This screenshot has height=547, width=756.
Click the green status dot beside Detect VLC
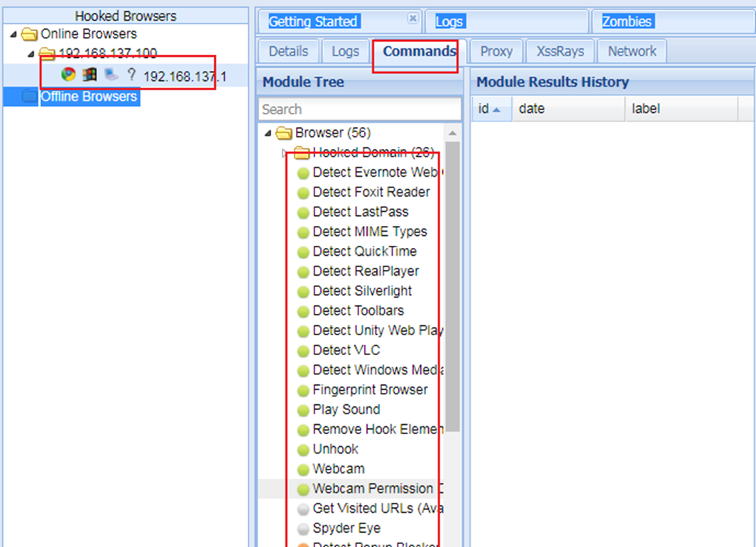[x=303, y=351]
